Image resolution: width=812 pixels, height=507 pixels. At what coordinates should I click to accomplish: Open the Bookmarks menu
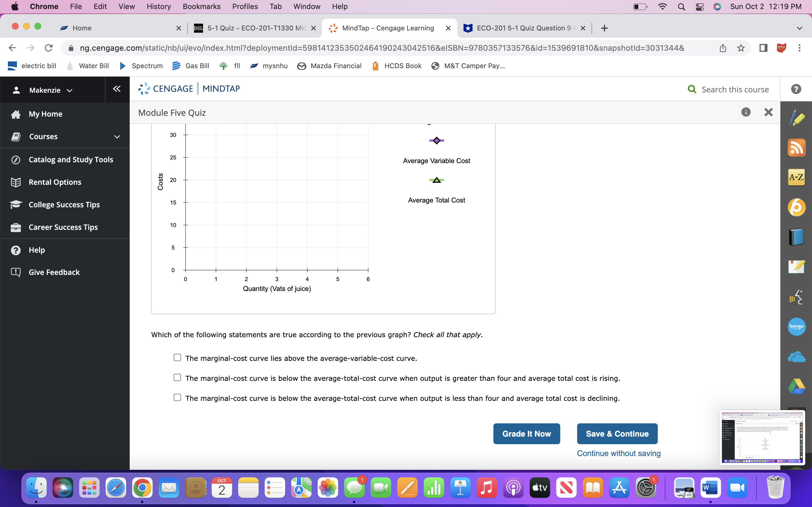202,6
